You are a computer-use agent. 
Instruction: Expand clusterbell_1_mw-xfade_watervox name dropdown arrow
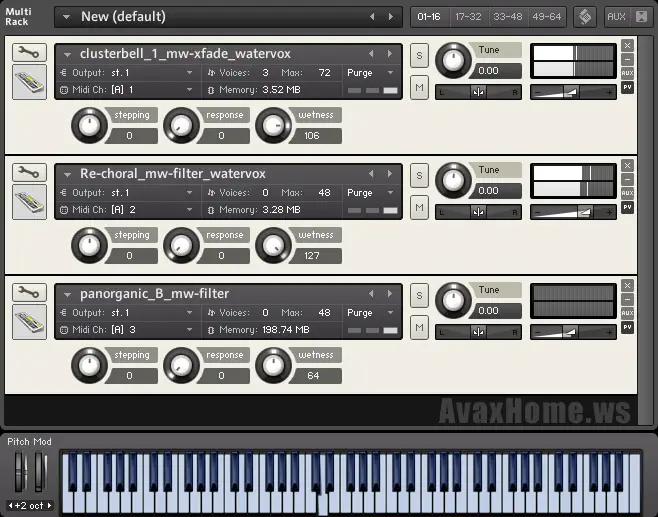pyautogui.click(x=67, y=55)
